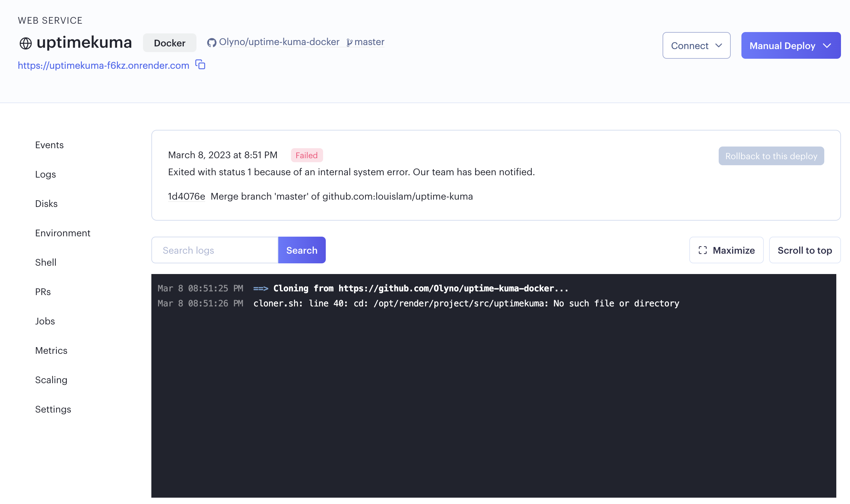850x504 pixels.
Task: View commit 1d4076e details
Action: pyautogui.click(x=186, y=196)
